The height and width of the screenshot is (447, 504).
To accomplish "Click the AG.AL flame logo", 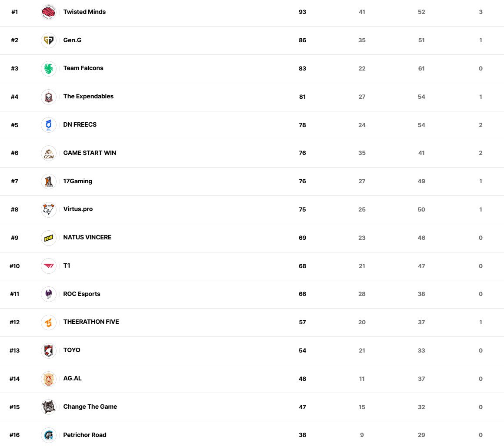I will coord(49,379).
